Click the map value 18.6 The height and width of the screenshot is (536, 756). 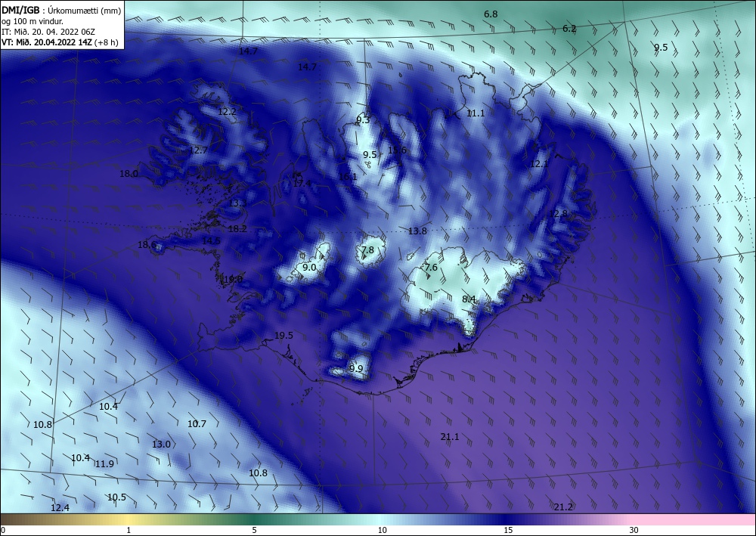click(147, 245)
